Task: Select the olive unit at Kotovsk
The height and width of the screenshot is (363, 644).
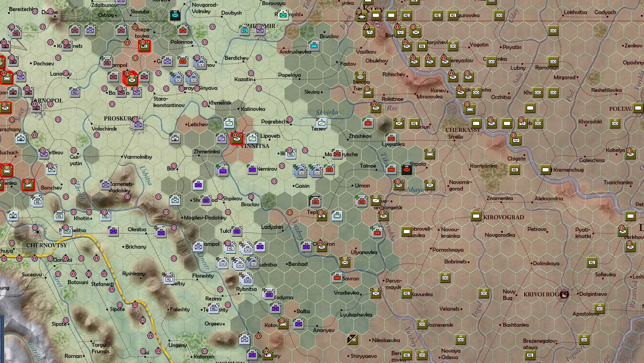Action: [283, 324]
